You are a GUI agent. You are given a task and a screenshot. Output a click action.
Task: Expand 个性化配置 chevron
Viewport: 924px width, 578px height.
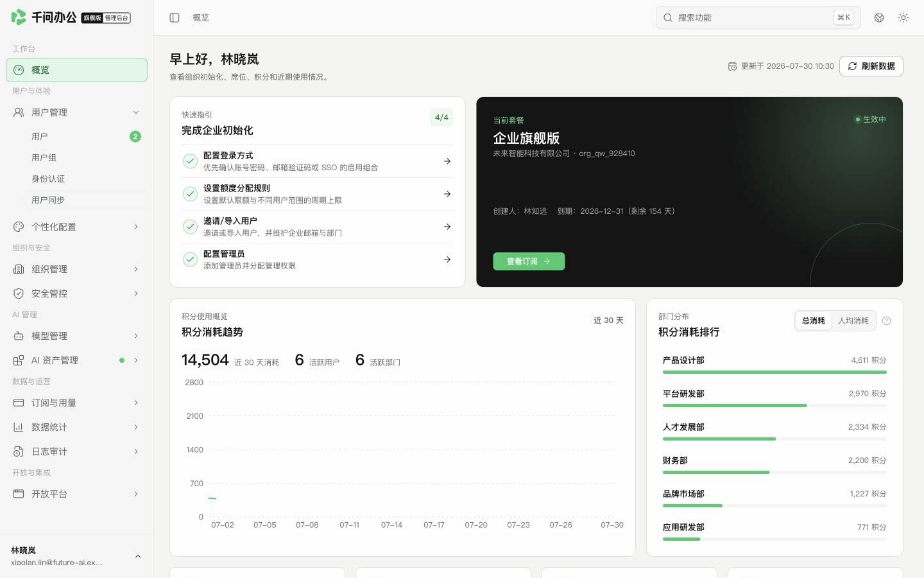(136, 227)
